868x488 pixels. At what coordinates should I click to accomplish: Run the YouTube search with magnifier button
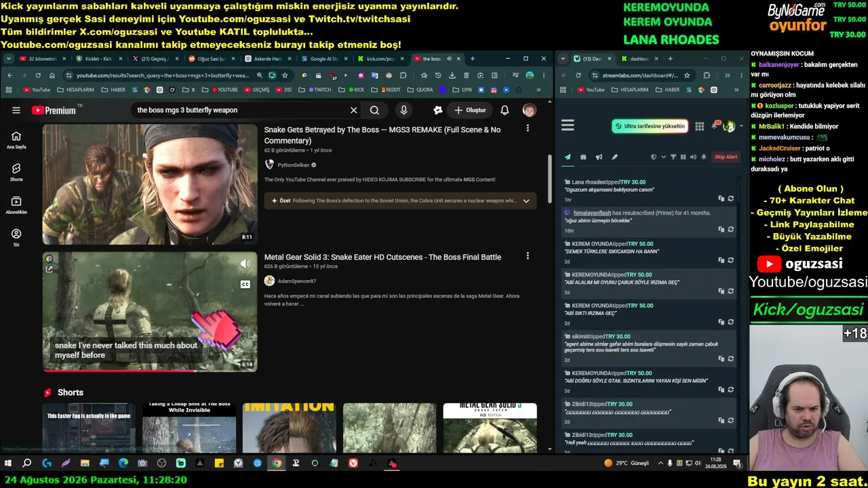tap(374, 110)
